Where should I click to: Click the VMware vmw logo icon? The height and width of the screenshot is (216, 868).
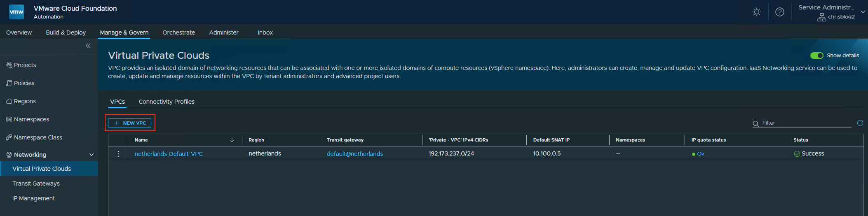16,12
